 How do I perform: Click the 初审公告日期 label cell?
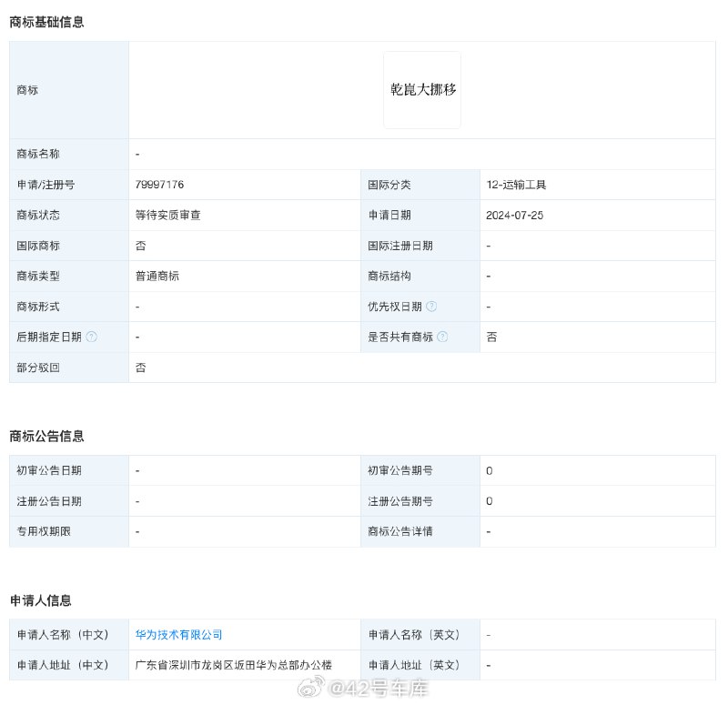pos(69,470)
